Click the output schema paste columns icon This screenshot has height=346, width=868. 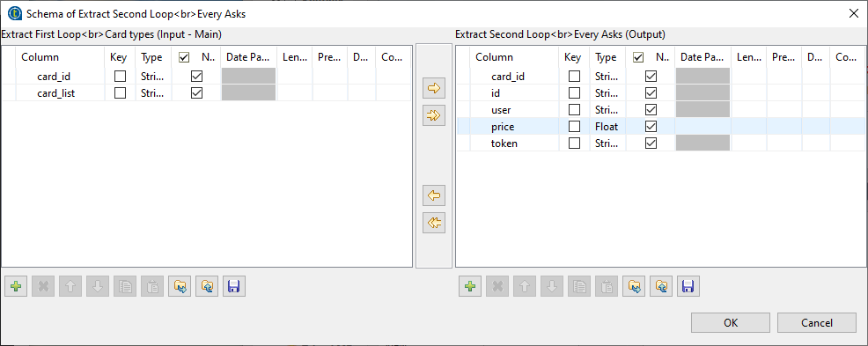coord(606,286)
